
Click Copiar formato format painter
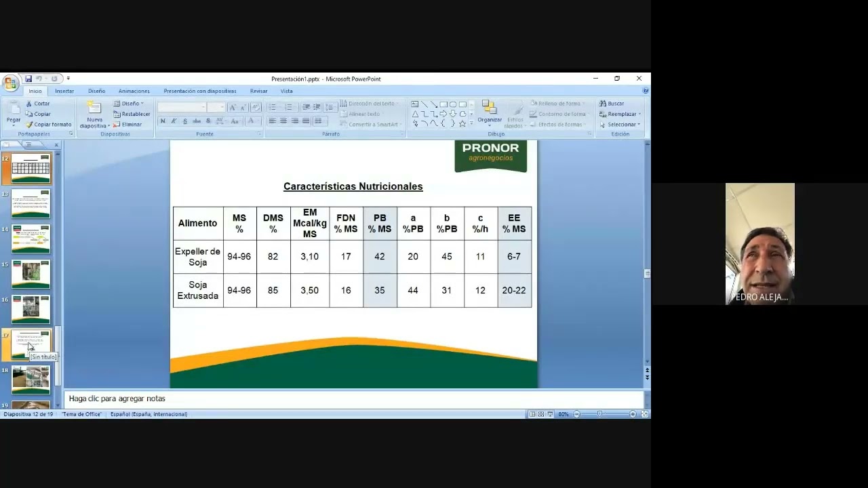(x=48, y=125)
